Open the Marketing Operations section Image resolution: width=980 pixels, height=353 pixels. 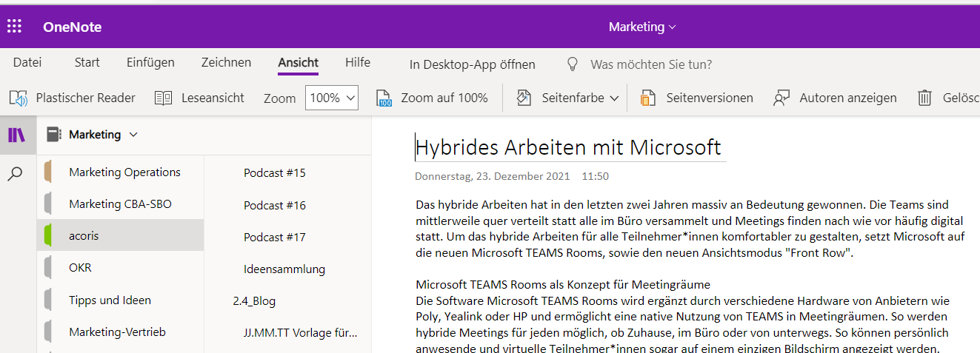tap(120, 172)
